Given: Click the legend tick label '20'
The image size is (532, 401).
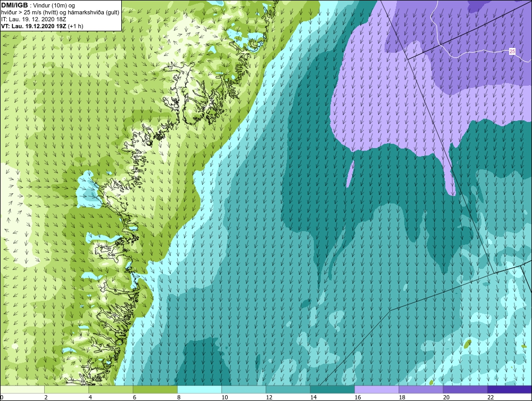Looking at the screenshot, I should tap(446, 398).
